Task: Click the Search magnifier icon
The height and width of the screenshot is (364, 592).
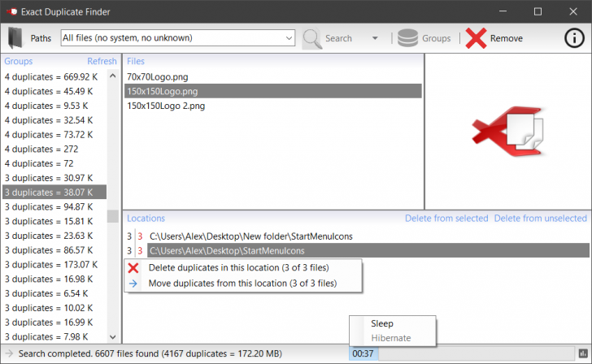Action: (x=312, y=38)
